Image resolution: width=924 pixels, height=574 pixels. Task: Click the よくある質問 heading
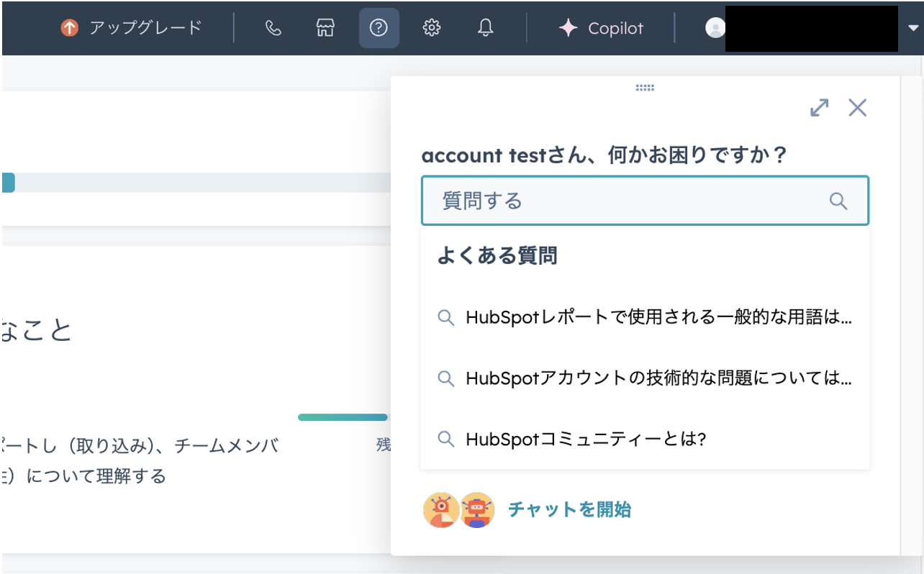point(497,255)
